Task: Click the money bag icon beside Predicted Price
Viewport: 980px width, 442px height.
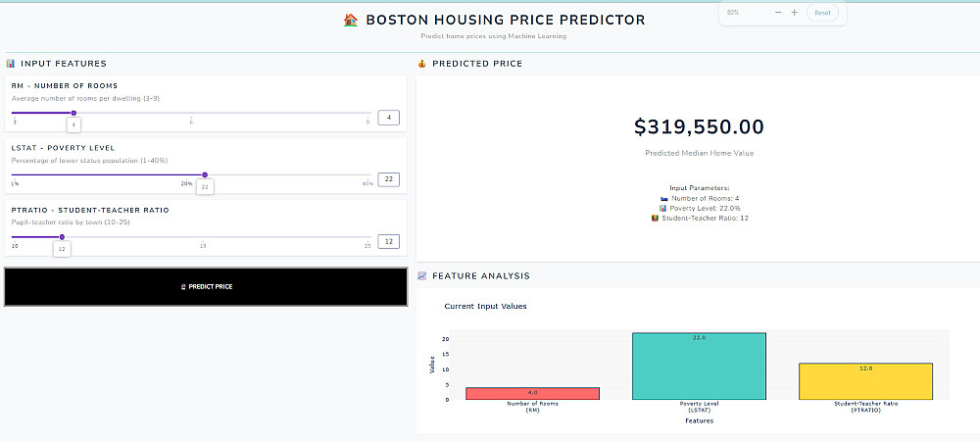Action: click(422, 64)
